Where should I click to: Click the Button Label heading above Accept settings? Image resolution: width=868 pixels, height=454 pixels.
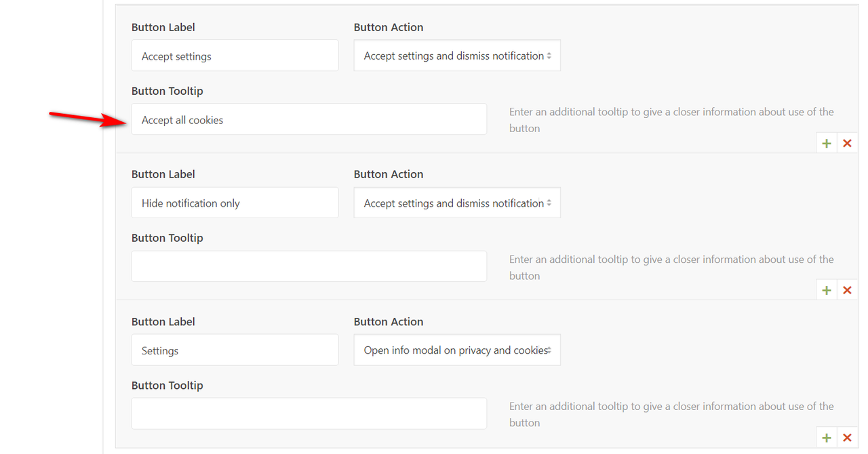pos(163,27)
